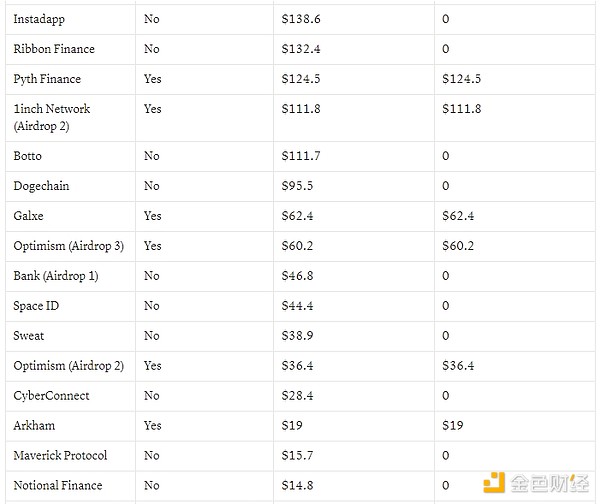Select the Instadapp project name cell

point(40,19)
